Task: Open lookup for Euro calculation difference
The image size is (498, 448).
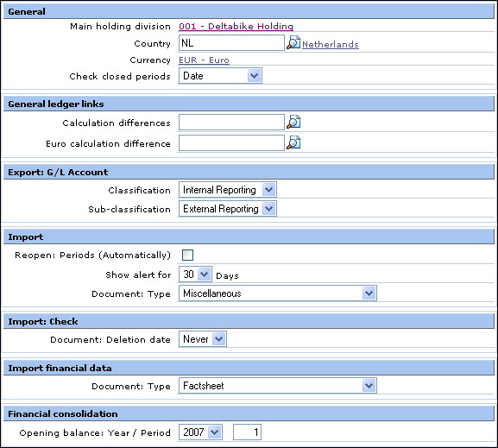Action: pos(293,143)
